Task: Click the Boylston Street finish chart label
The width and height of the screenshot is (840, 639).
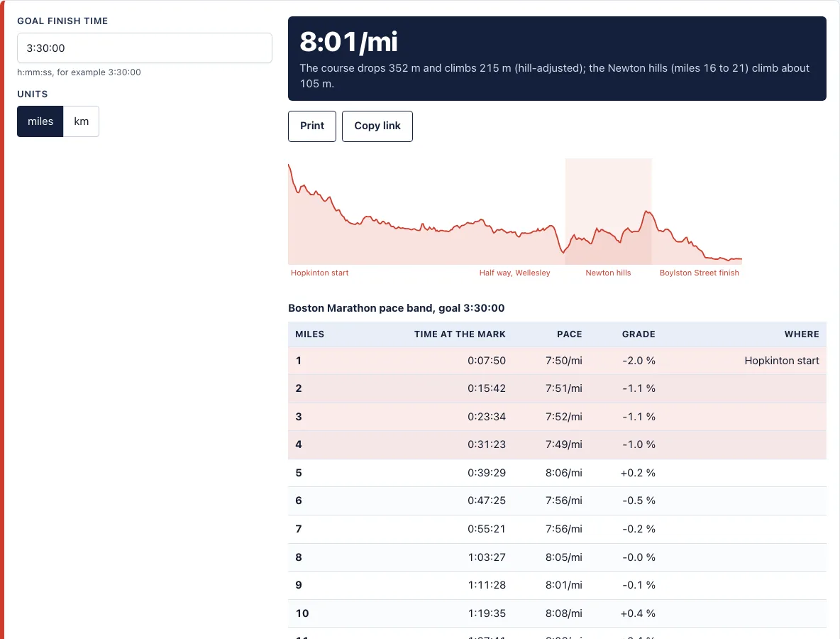Action: (x=699, y=273)
